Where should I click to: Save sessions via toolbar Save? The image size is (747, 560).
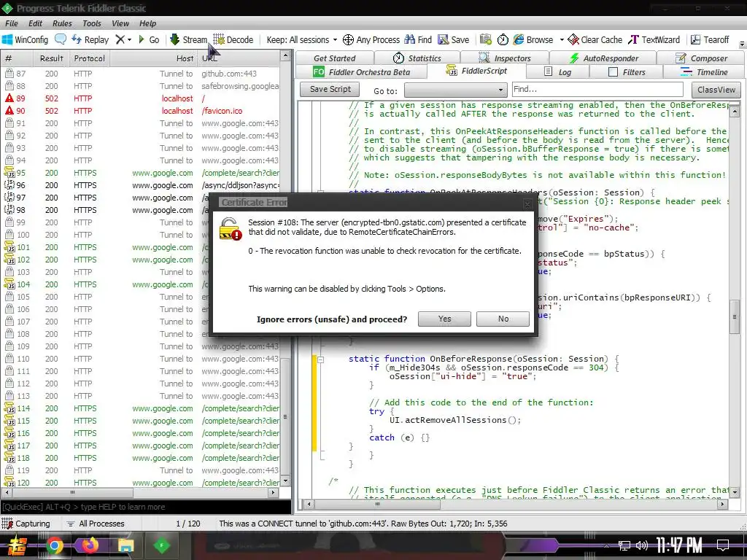pos(454,39)
